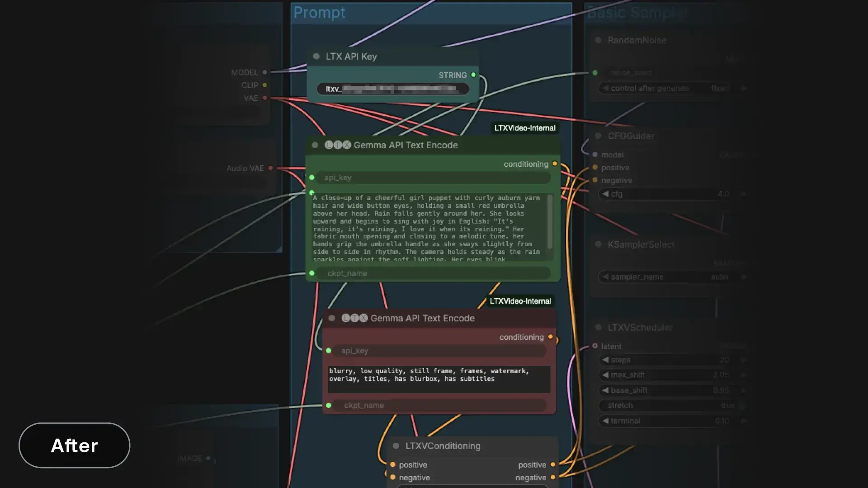Image resolution: width=868 pixels, height=488 pixels.
Task: Click the Prompt group title
Action: pos(319,13)
